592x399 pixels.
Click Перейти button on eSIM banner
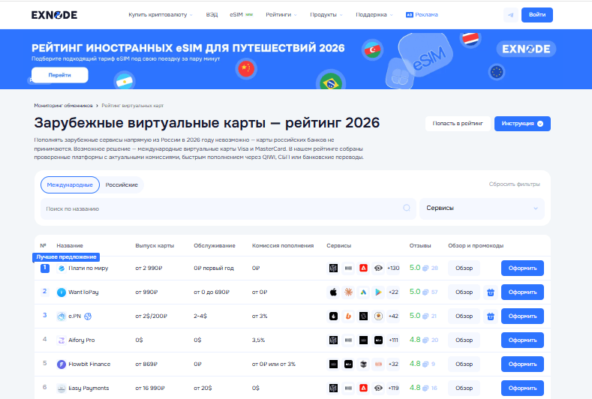click(60, 75)
